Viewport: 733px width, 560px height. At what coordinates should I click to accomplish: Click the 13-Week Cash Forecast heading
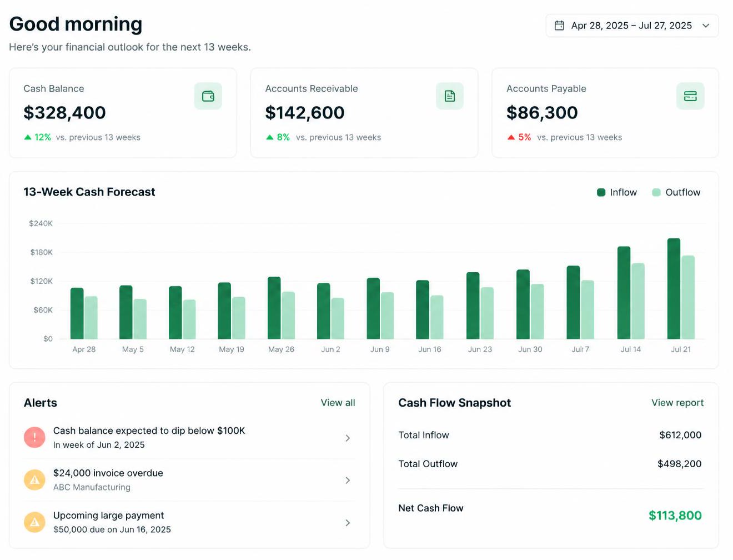(89, 192)
